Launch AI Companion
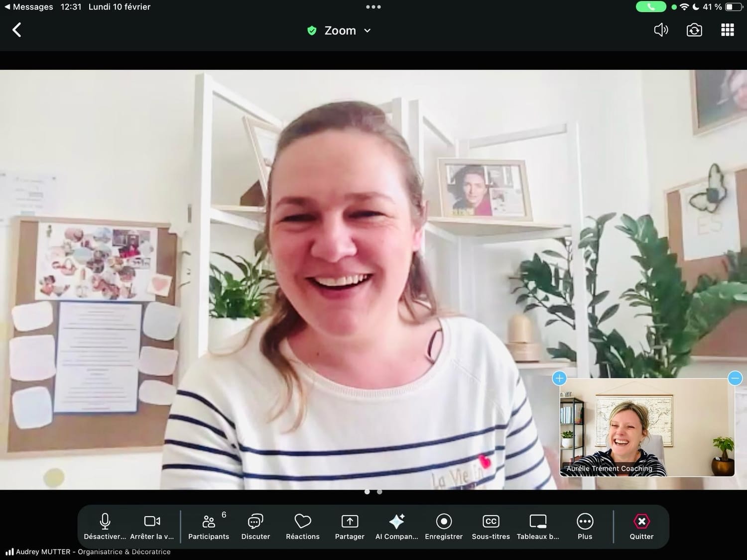 (397, 526)
